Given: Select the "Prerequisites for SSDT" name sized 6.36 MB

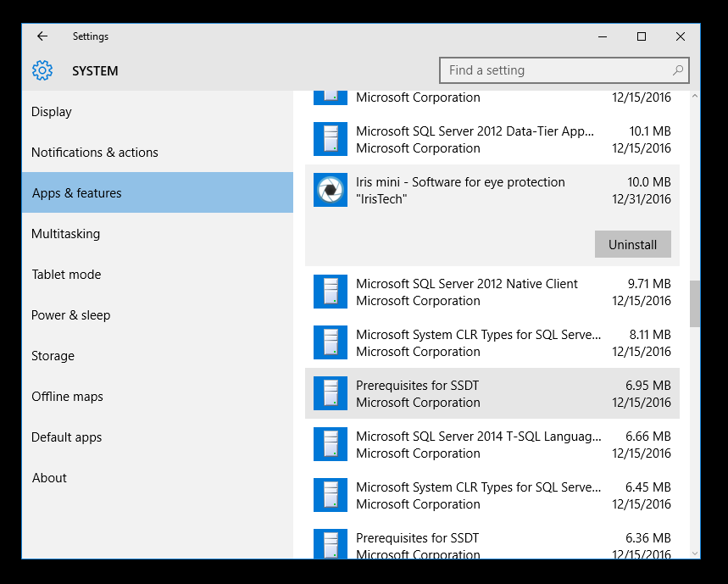Looking at the screenshot, I should click(x=418, y=538).
